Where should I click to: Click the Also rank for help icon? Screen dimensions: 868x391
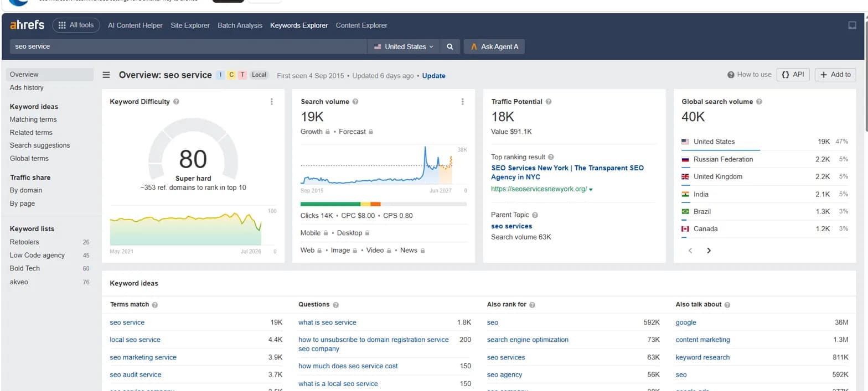[532, 305]
